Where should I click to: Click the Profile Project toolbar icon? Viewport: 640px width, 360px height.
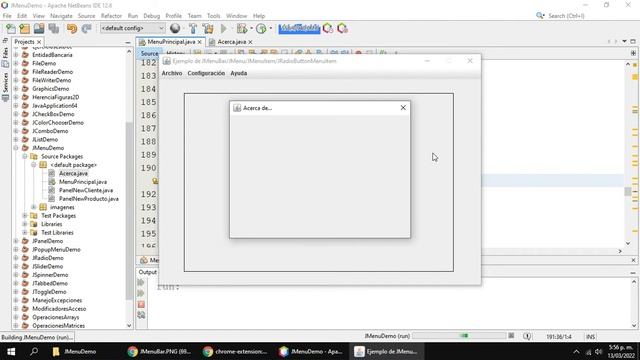click(x=261, y=29)
